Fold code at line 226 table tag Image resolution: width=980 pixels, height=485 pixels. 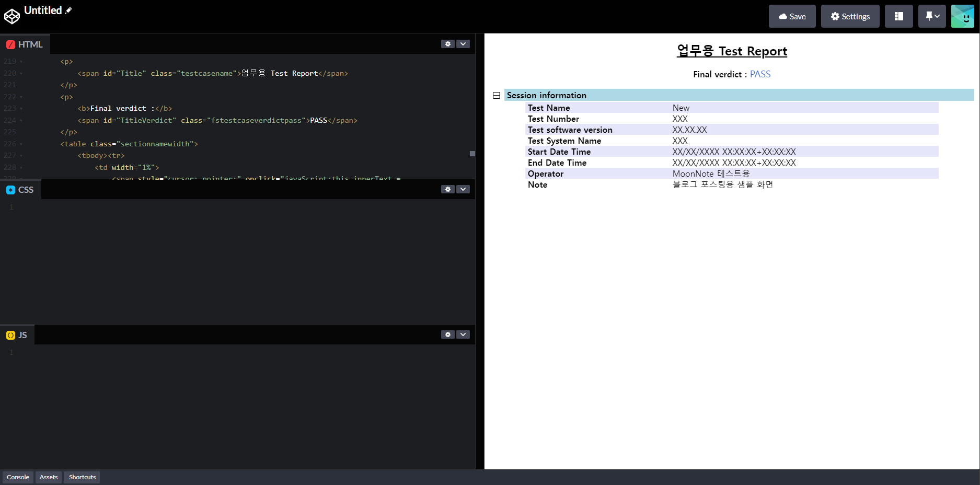click(x=21, y=144)
